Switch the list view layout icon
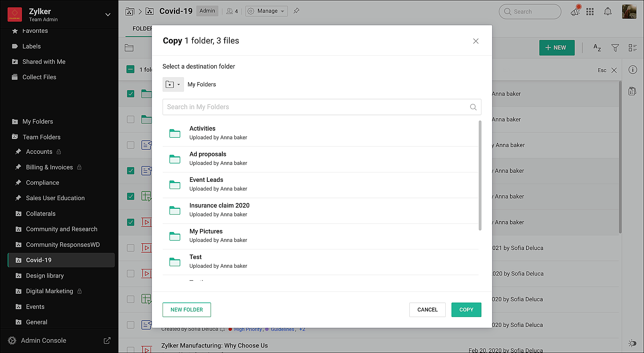This screenshot has height=353, width=644. click(x=632, y=48)
